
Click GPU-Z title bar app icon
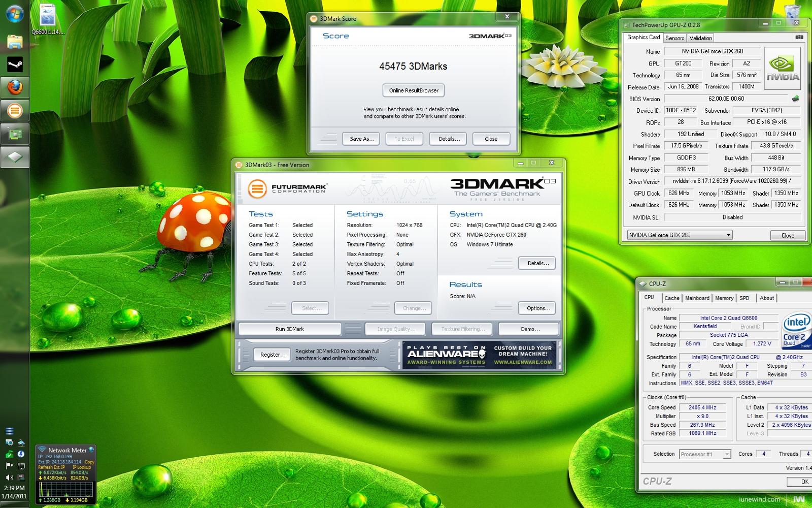627,25
